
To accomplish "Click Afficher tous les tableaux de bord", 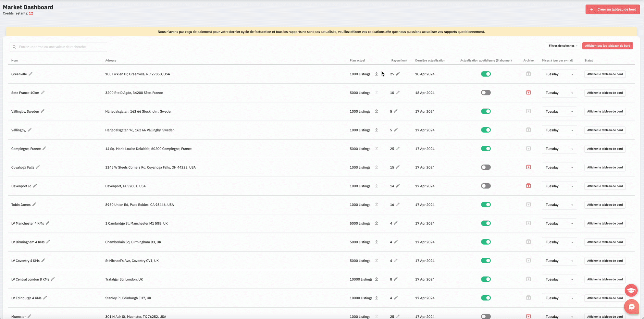I will pos(607,46).
